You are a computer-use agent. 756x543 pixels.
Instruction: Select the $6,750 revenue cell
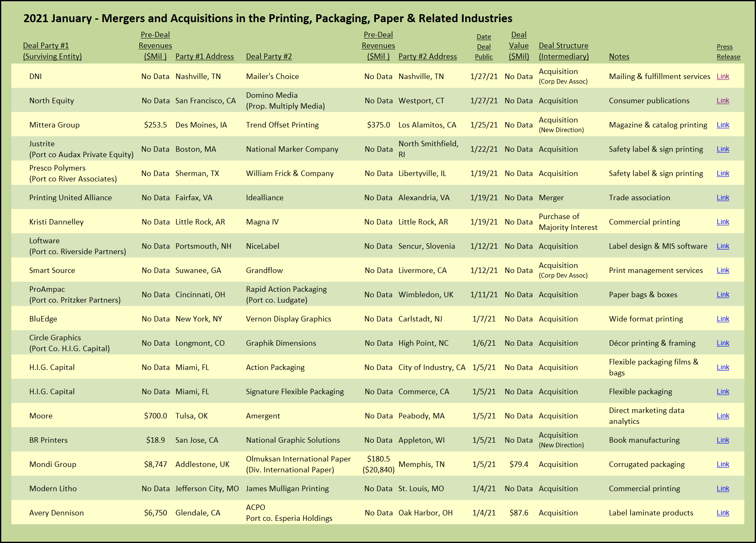(x=155, y=513)
